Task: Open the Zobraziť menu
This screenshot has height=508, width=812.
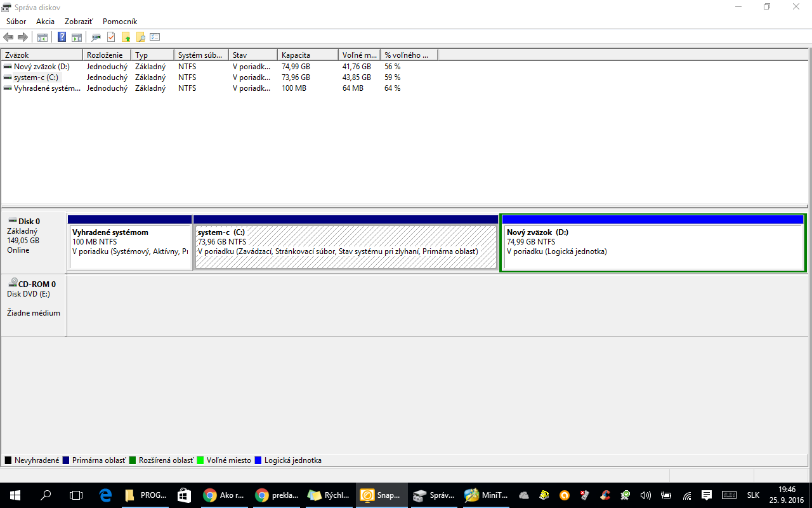Action: 79,22
